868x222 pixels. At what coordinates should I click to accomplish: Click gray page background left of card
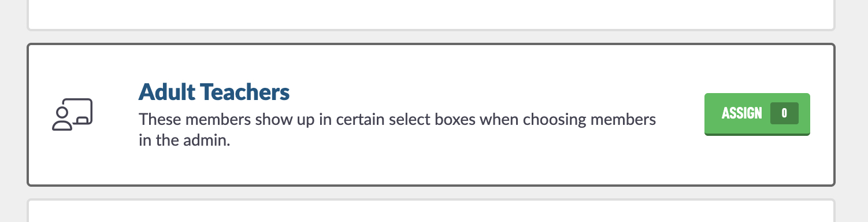tap(13, 114)
